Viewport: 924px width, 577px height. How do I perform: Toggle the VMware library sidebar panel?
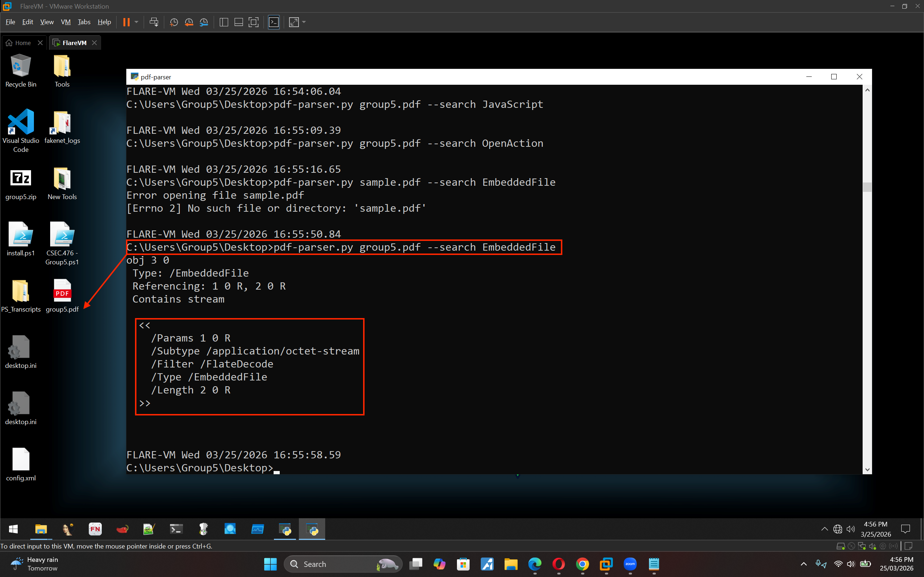pyautogui.click(x=224, y=22)
